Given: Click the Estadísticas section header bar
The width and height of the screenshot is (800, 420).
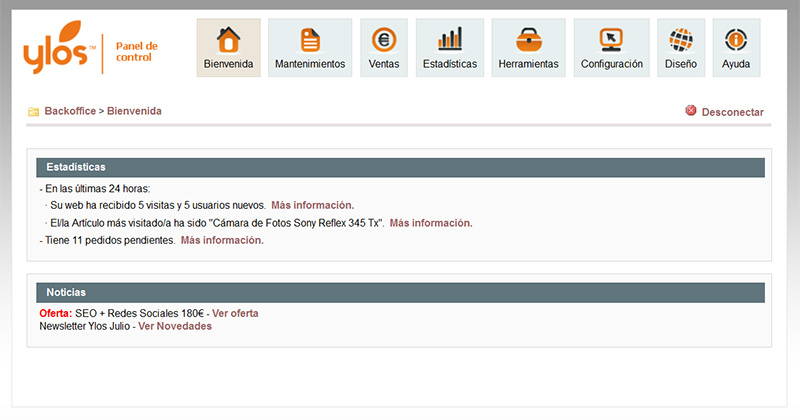Looking at the screenshot, I should coord(400,167).
